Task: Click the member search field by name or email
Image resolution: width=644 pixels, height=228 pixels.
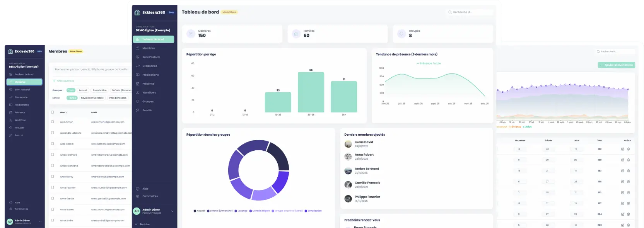Action: tap(92, 70)
